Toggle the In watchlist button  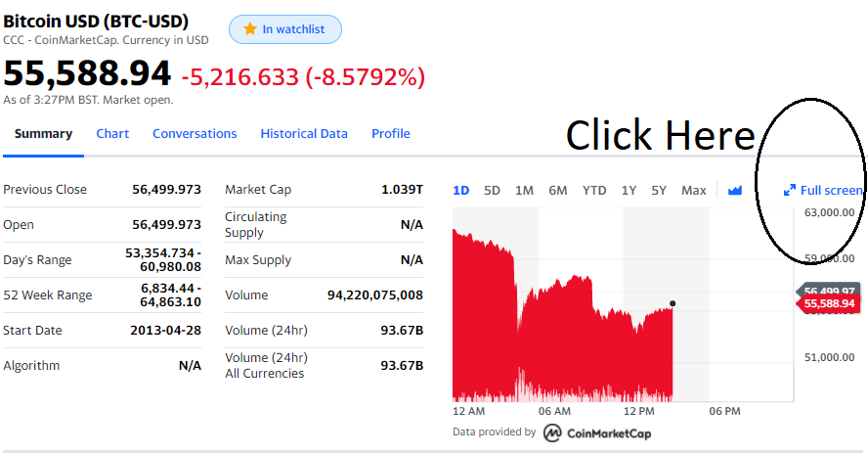[x=285, y=29]
